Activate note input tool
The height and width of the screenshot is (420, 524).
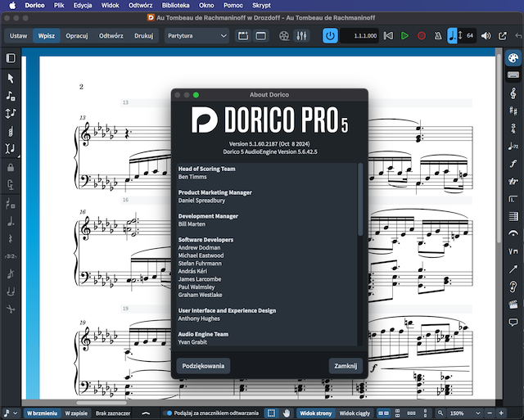click(11, 96)
